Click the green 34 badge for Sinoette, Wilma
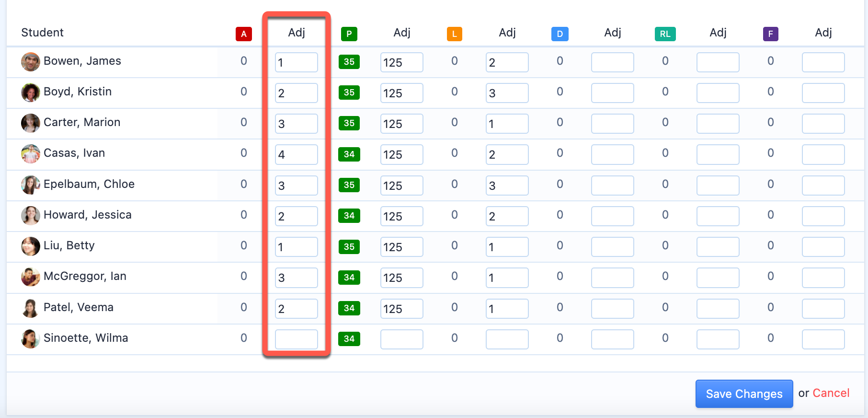 coord(349,339)
